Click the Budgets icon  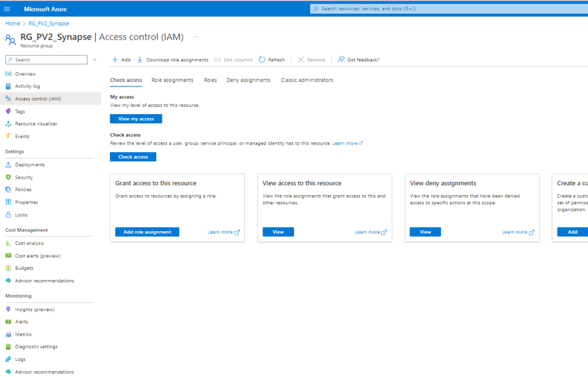8,268
